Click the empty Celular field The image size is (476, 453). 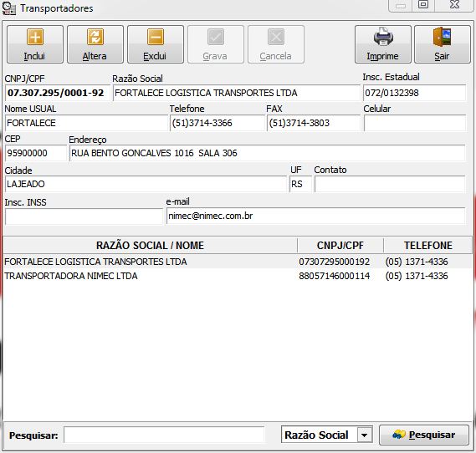415,123
